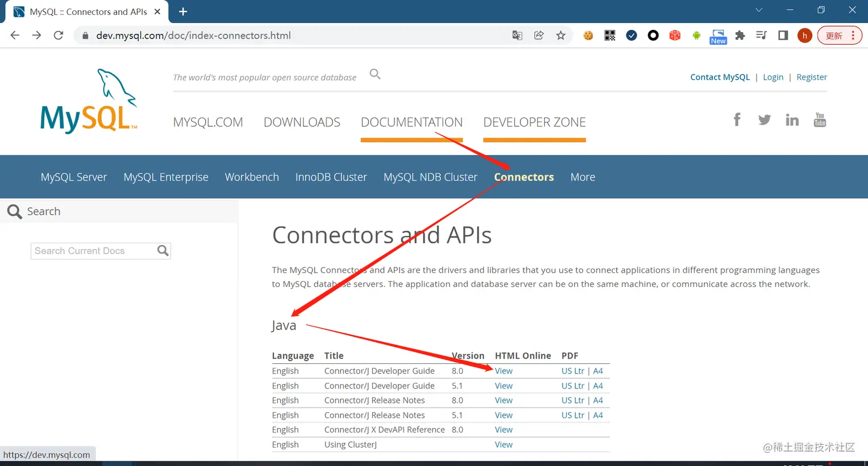Open the DEVELOPER ZONE menu item
This screenshot has width=868, height=466.
click(534, 122)
